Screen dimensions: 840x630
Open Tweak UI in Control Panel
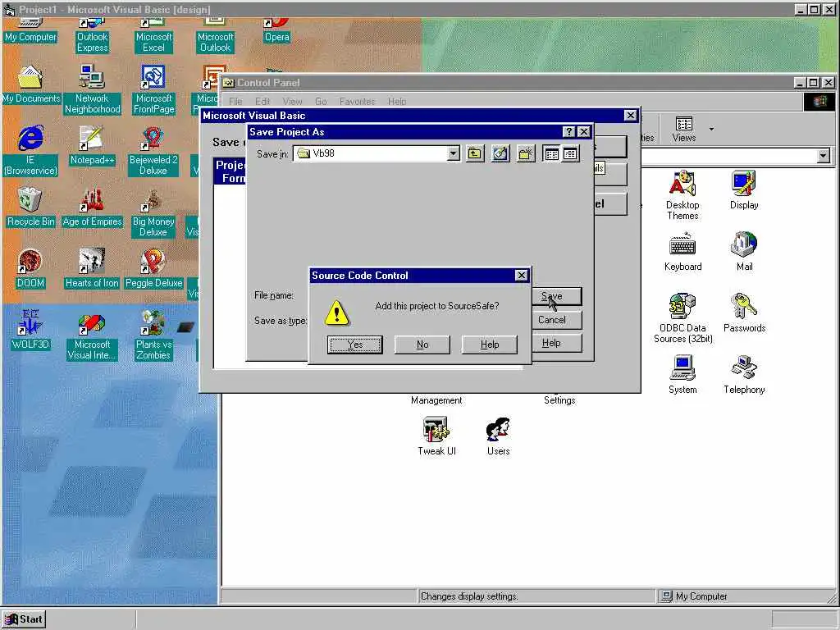(x=436, y=436)
